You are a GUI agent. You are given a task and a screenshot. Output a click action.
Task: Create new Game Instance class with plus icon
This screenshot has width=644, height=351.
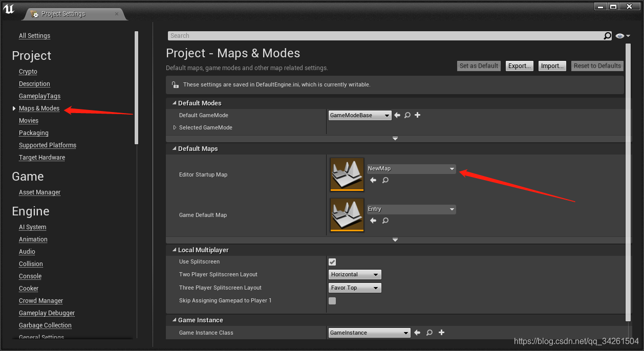click(x=441, y=333)
